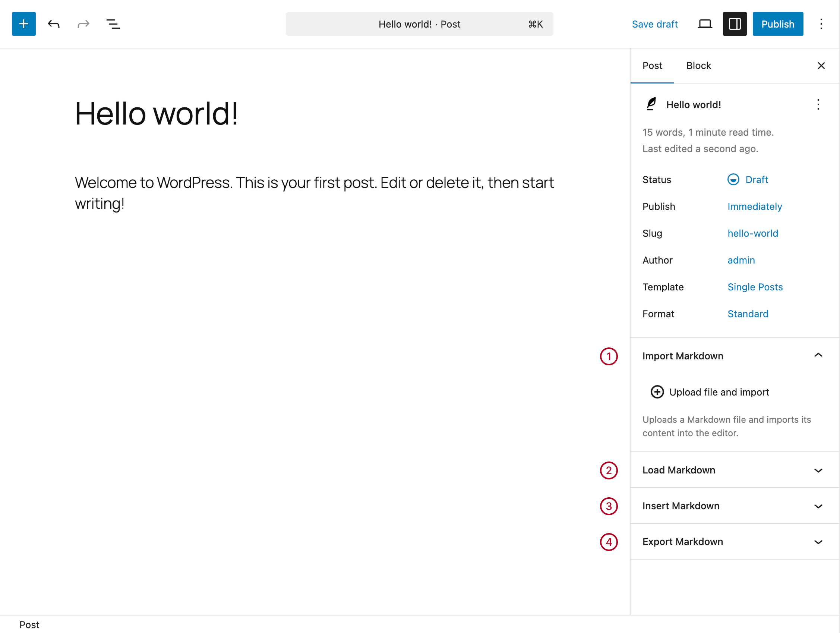Image resolution: width=840 pixels, height=633 pixels.
Task: Open the block inserter
Action: point(23,24)
